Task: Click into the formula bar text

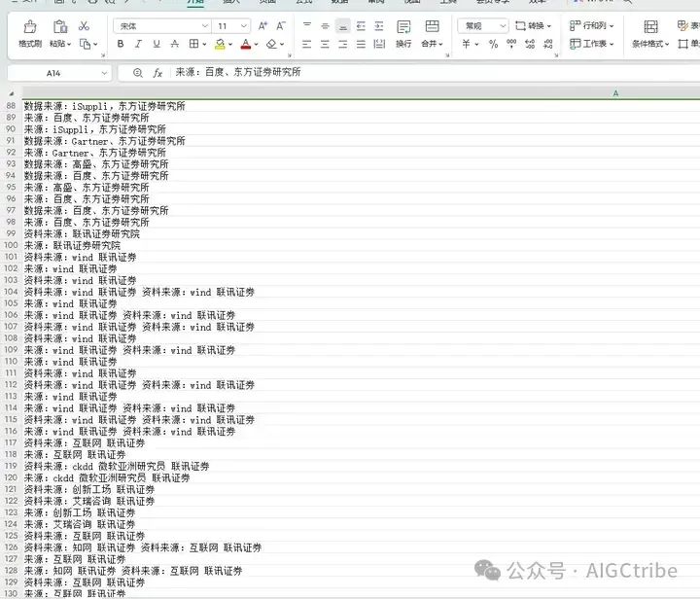Action: pyautogui.click(x=238, y=72)
